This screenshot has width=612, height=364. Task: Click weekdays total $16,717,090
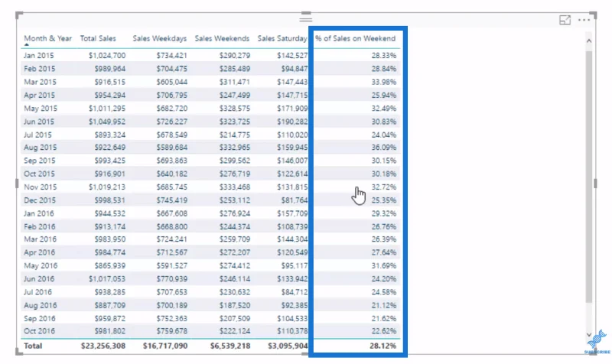(x=165, y=346)
